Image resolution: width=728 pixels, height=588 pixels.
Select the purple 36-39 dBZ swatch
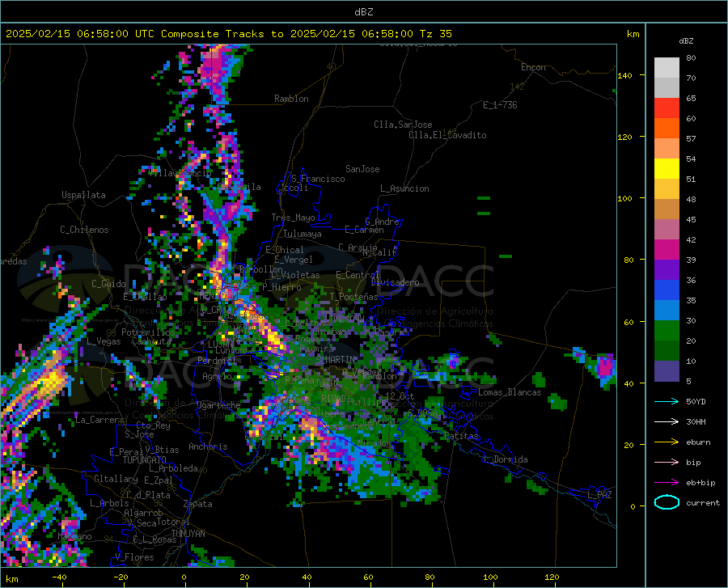[x=667, y=270]
